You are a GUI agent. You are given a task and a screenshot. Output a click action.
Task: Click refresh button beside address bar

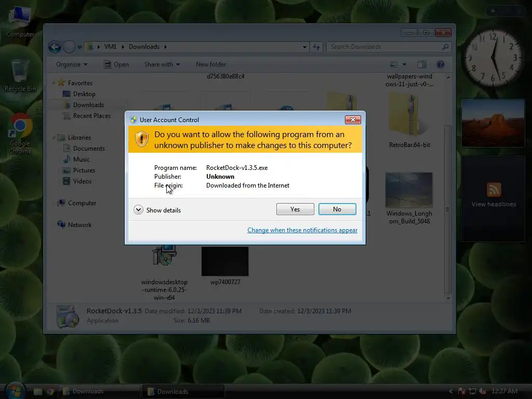316,47
